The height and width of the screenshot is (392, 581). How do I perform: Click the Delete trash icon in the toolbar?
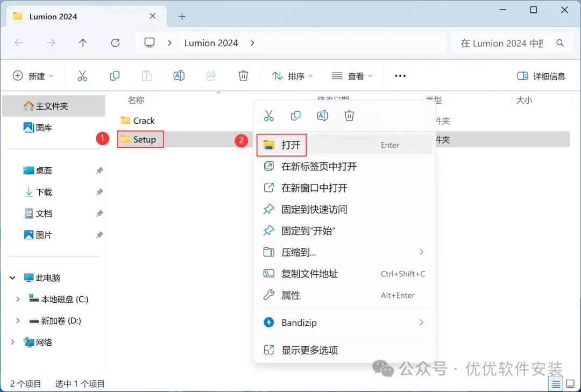[243, 76]
